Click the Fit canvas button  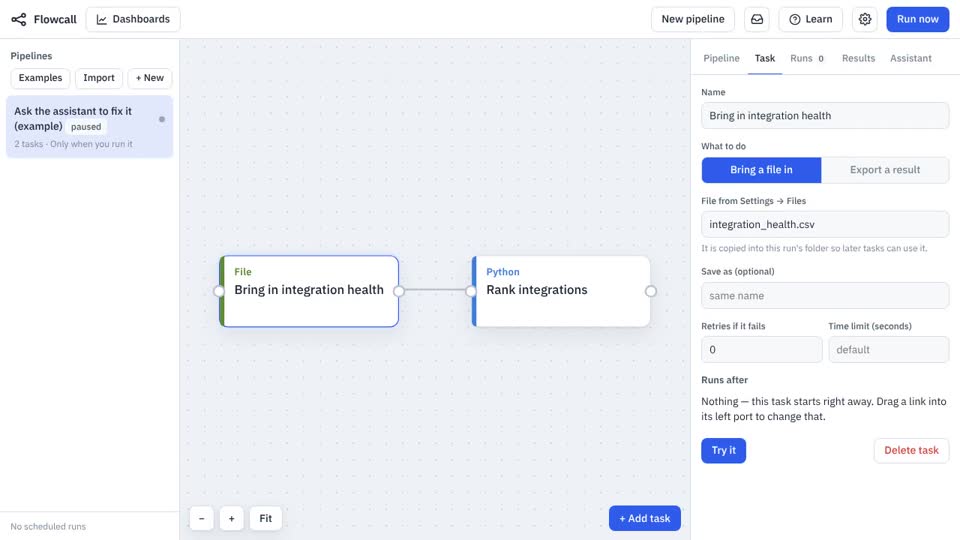pyautogui.click(x=265, y=519)
